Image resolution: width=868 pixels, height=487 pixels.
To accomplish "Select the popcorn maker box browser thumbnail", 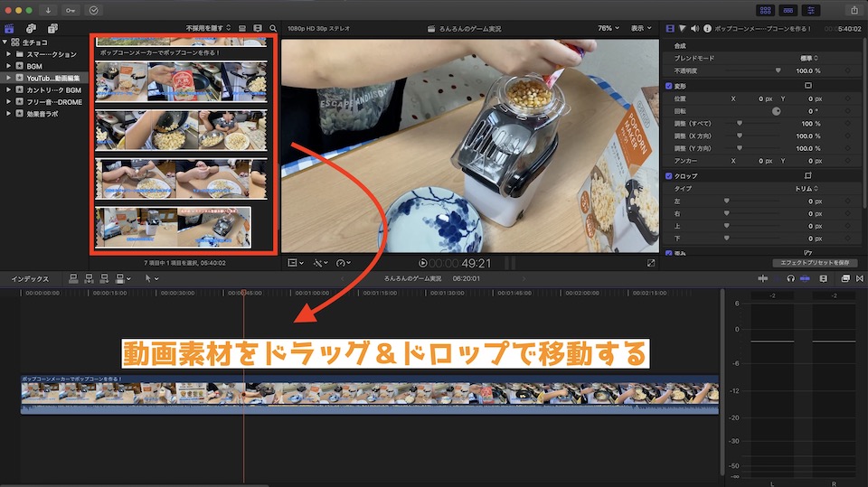I will [x=121, y=80].
